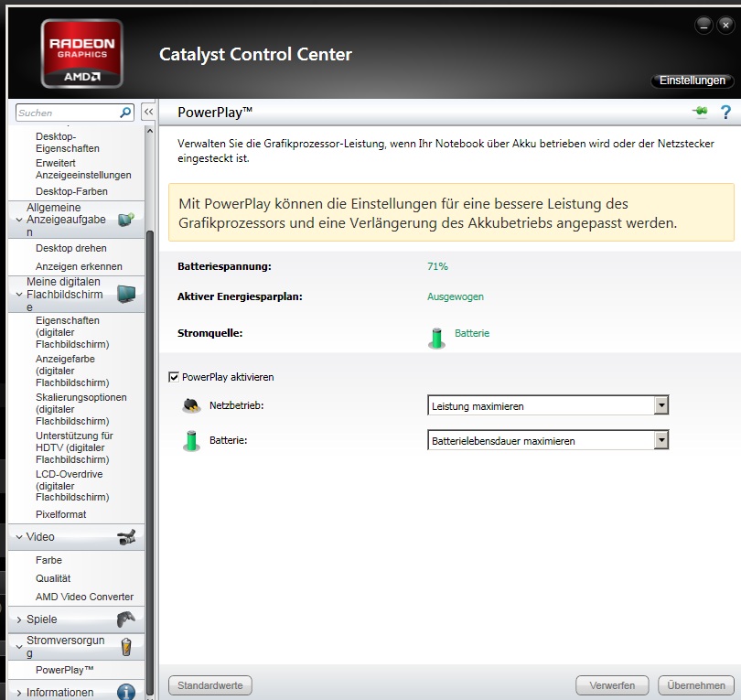Click the Radeon Graphics AMD logo
This screenshot has height=700, width=741.
[82, 53]
